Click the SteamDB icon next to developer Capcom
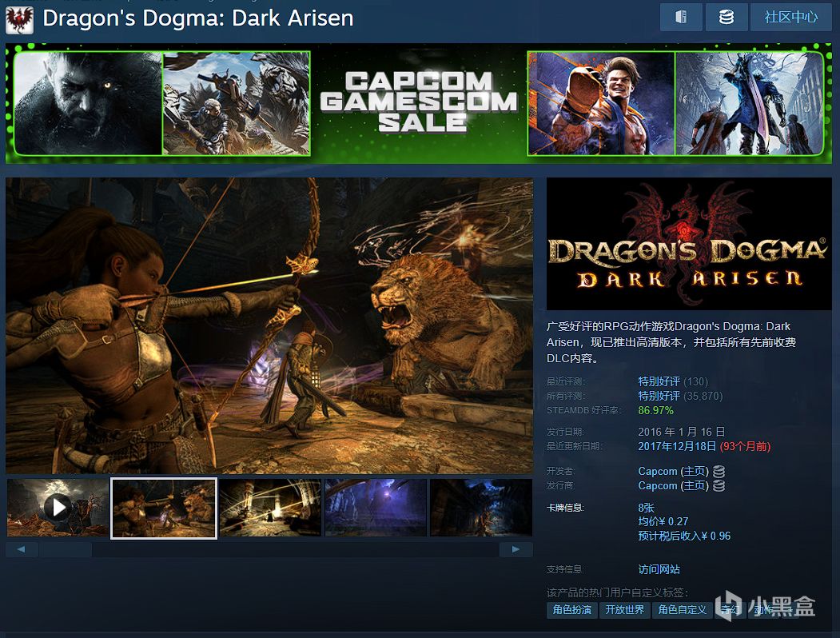 [719, 472]
